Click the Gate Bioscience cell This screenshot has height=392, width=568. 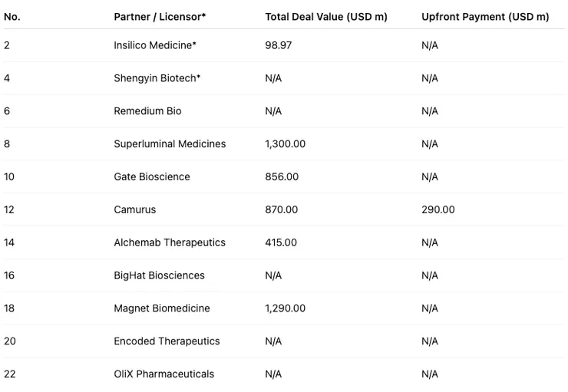152,177
